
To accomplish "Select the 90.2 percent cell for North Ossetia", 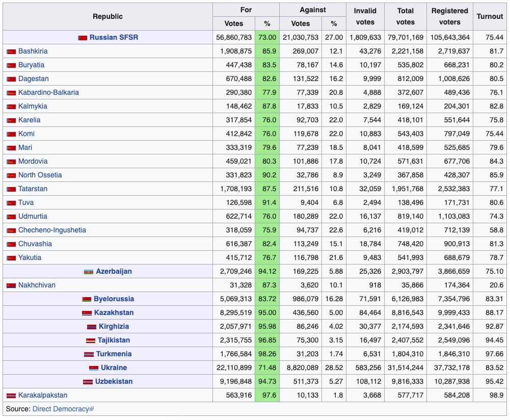I will pos(267,175).
